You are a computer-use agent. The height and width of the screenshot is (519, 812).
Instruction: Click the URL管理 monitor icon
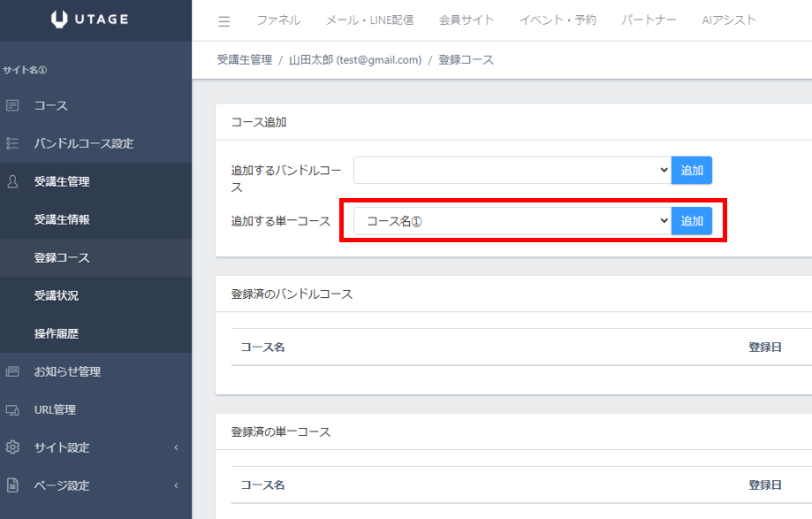(12, 409)
